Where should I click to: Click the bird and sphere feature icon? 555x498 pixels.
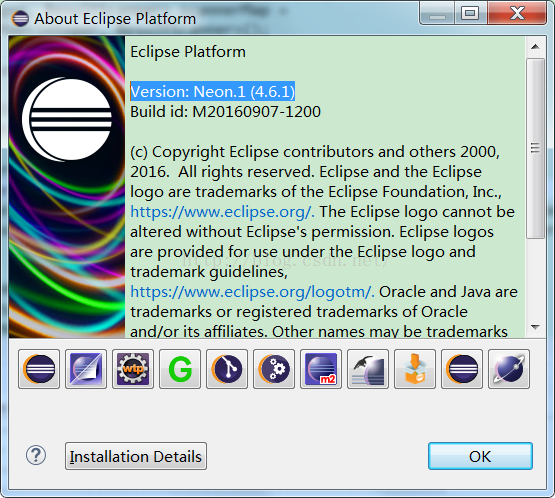click(368, 369)
